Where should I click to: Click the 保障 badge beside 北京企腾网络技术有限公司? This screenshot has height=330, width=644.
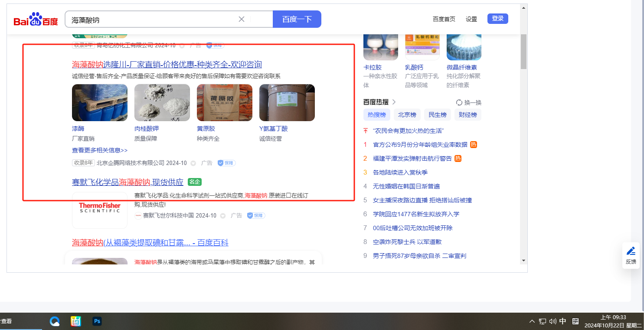[x=227, y=163]
